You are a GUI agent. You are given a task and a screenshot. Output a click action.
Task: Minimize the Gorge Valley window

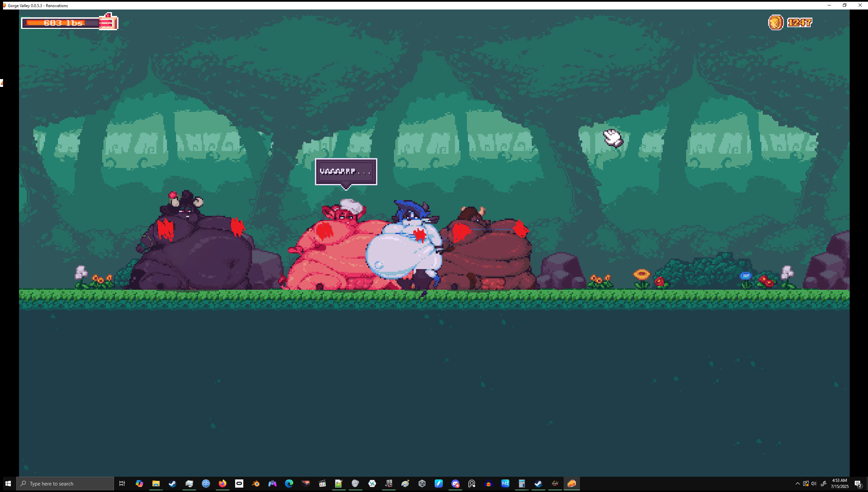(829, 5)
